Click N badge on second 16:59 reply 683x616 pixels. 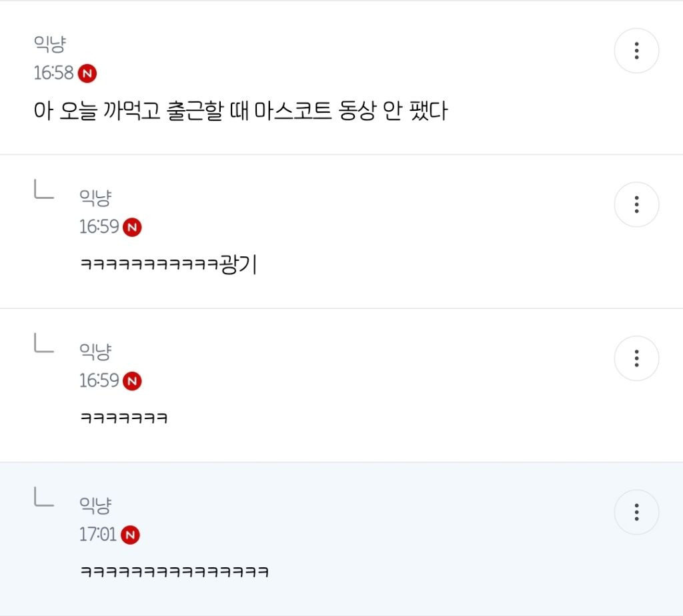tap(132, 381)
